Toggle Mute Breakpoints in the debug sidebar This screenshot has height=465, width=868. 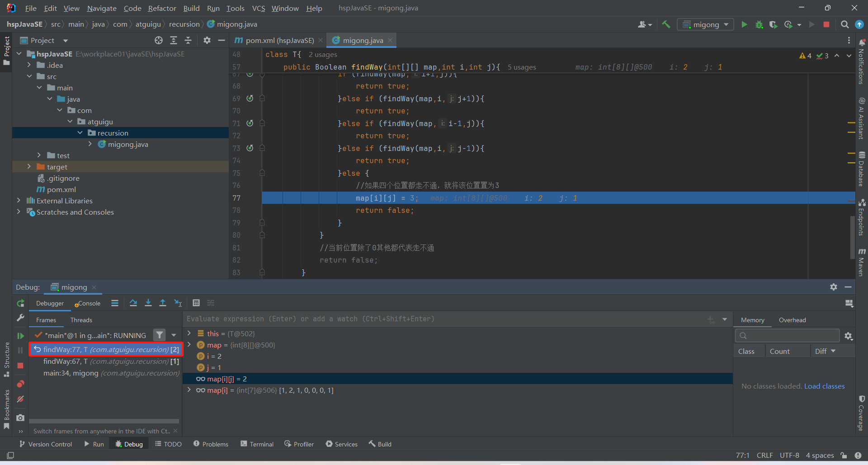[20, 399]
